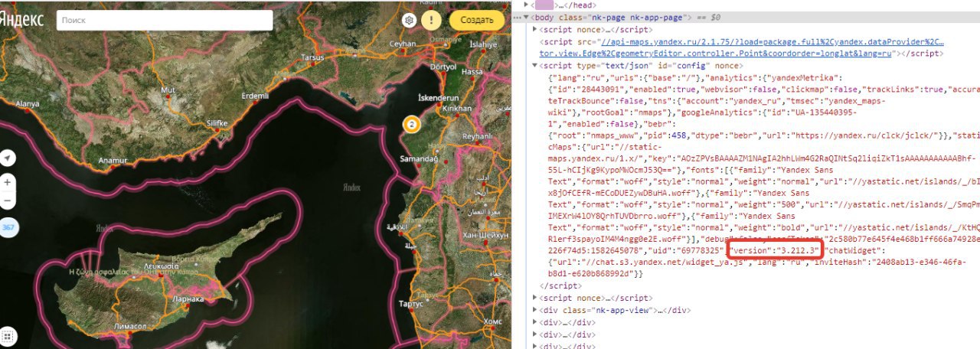
Task: Click the Samandağ label on map
Action: (x=419, y=158)
